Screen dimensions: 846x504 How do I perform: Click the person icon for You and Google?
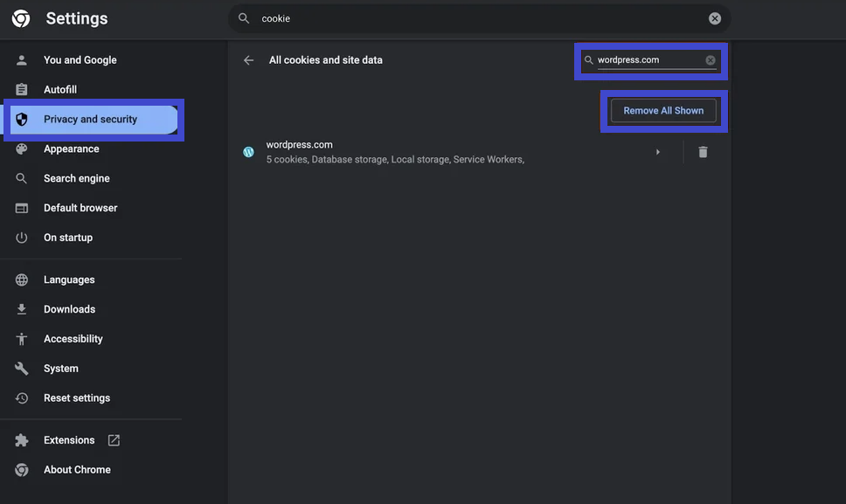(22, 59)
